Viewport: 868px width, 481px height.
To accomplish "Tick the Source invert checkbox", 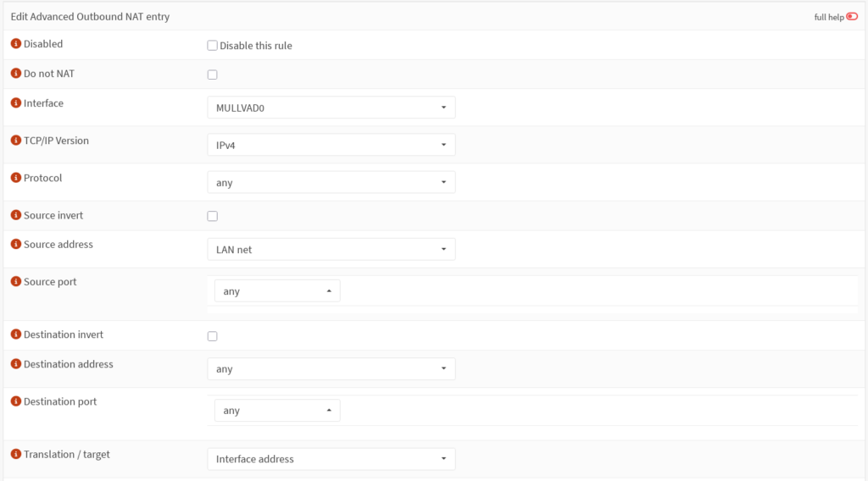I will click(213, 216).
